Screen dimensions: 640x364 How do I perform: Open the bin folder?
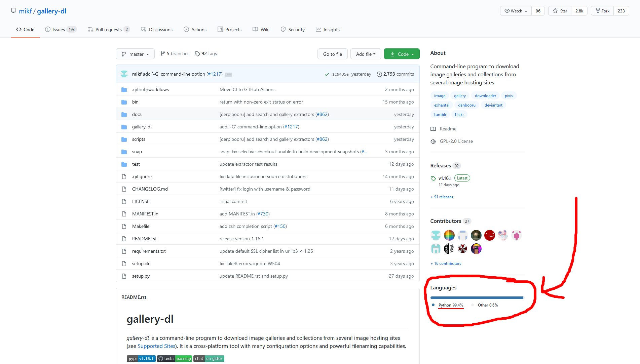point(135,102)
